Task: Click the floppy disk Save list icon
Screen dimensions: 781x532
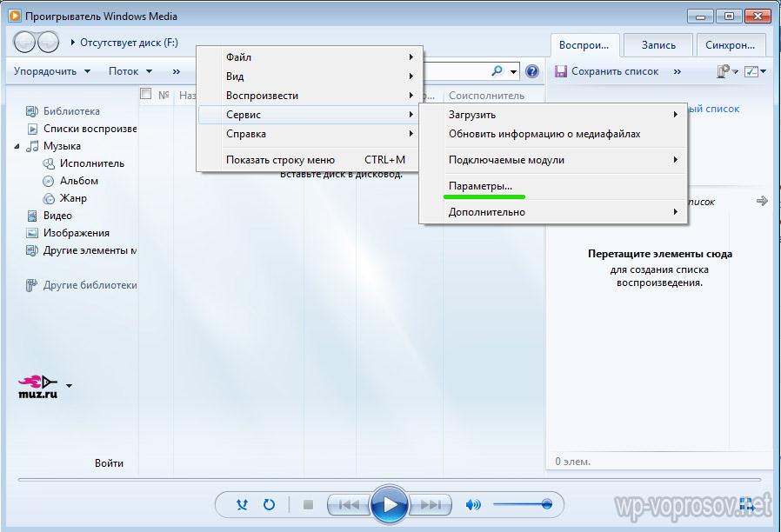Action: (561, 71)
